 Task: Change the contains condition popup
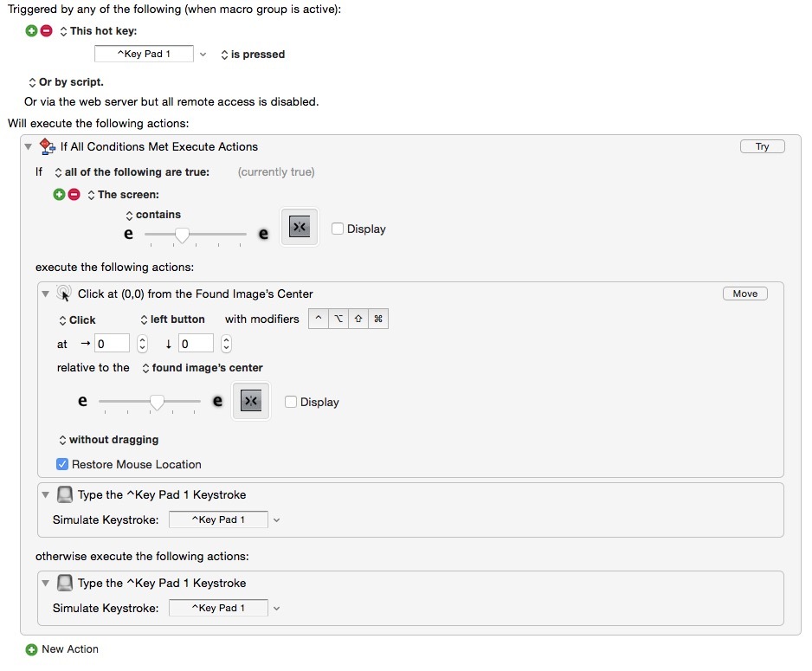click(153, 215)
